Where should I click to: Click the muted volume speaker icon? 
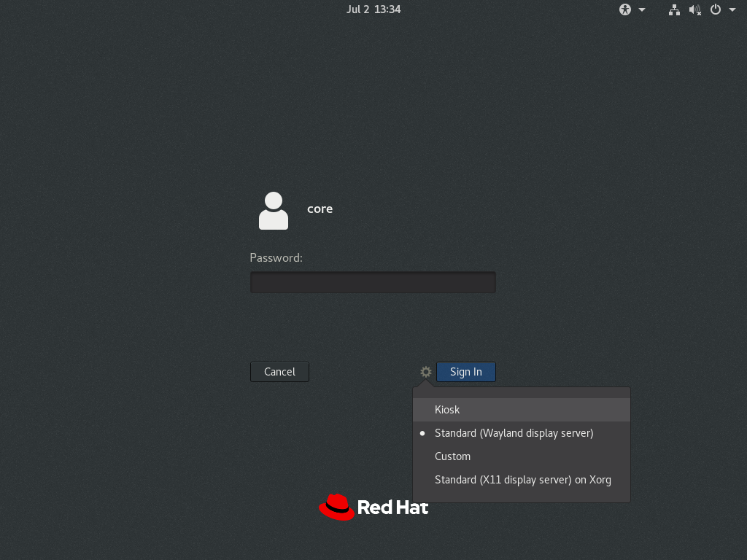click(694, 9)
